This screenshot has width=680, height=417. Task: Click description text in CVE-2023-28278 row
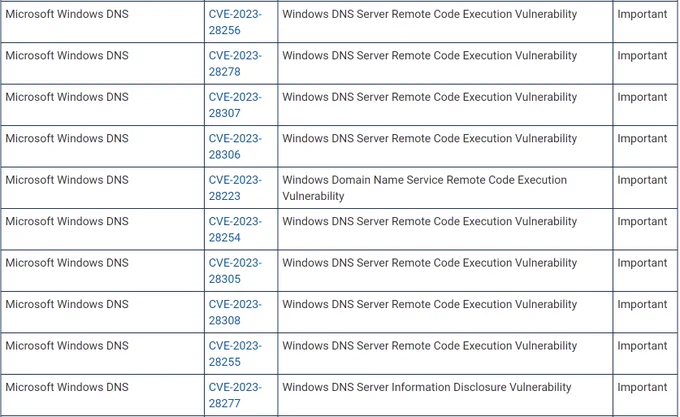pyautogui.click(x=430, y=56)
